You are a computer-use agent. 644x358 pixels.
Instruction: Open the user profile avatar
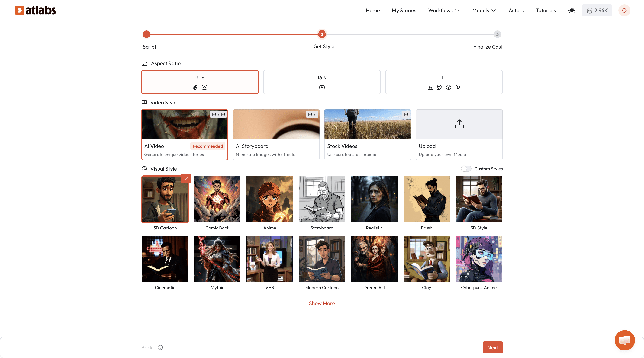point(624,11)
